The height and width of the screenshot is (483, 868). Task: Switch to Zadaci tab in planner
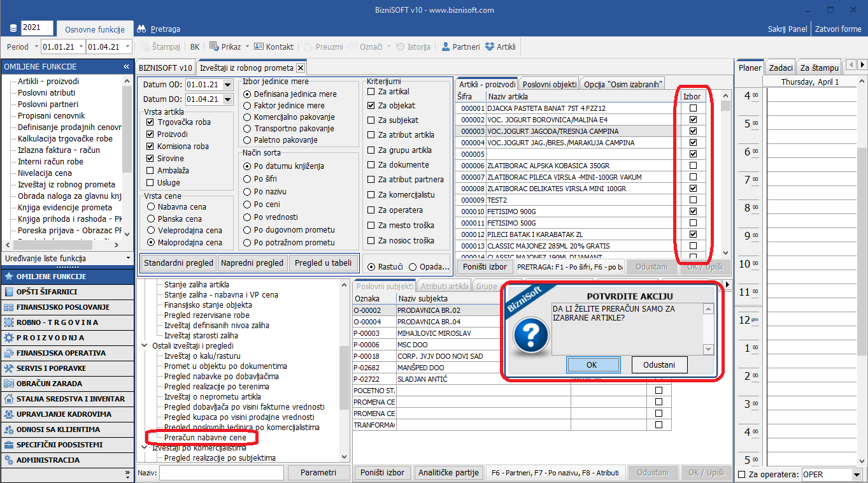pyautogui.click(x=781, y=68)
